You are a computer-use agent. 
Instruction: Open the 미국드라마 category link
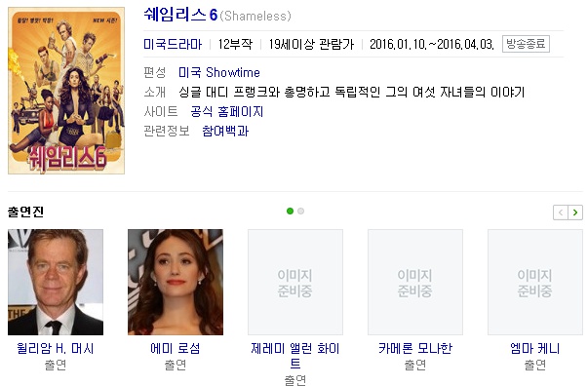173,44
